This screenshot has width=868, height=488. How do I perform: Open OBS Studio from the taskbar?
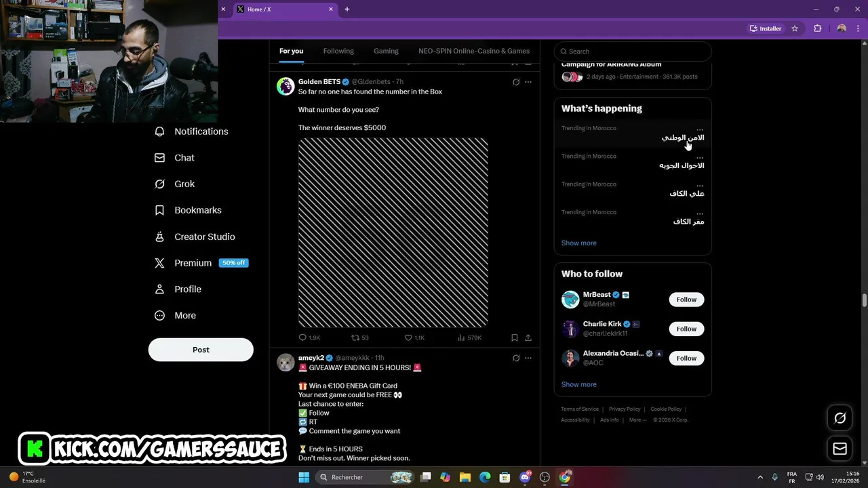[x=545, y=477]
